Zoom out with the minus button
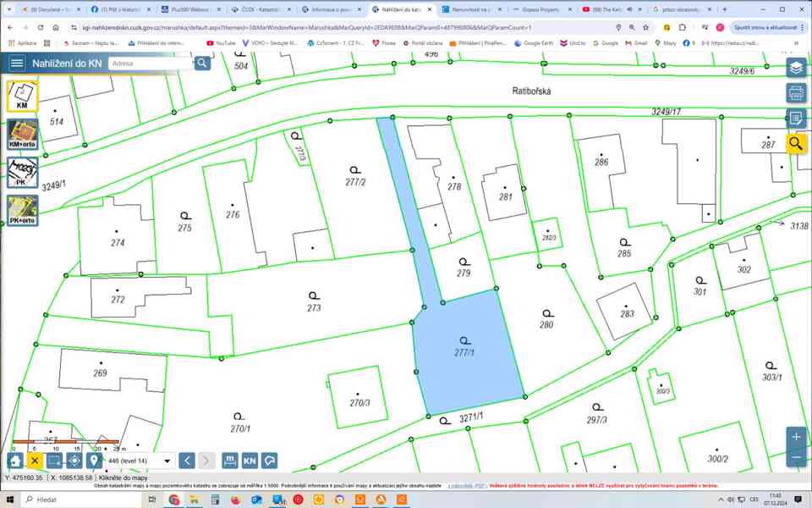Viewport: 812px width, 508px height. tap(796, 456)
